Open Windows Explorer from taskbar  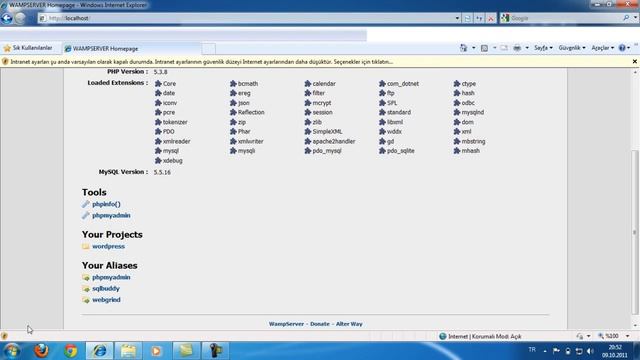click(x=128, y=351)
